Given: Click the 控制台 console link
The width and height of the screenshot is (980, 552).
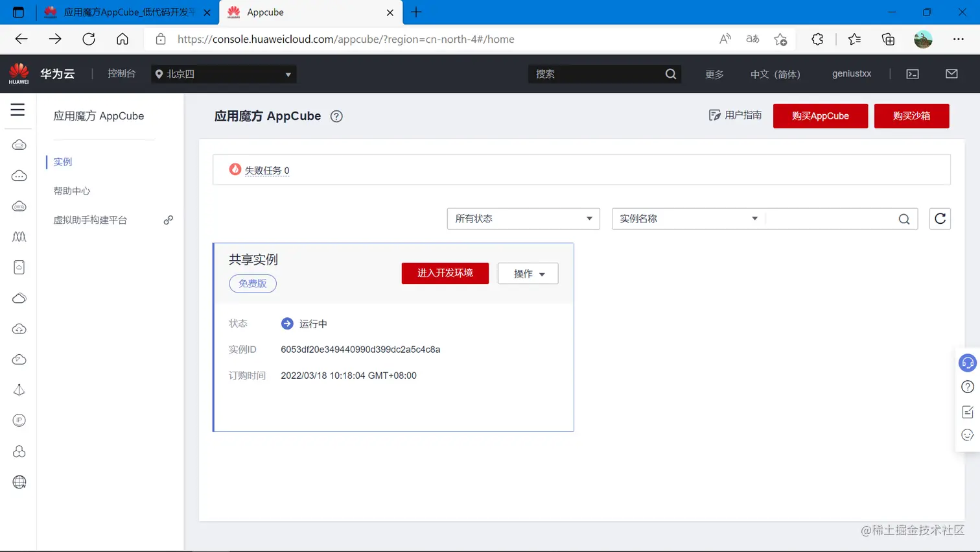Looking at the screenshot, I should click(x=121, y=73).
